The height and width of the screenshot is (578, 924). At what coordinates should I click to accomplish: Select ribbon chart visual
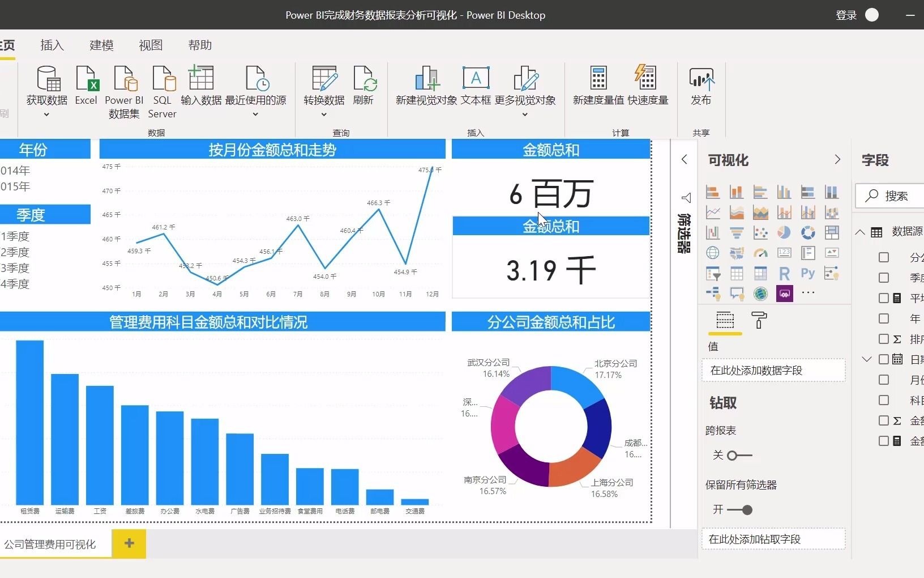(832, 212)
